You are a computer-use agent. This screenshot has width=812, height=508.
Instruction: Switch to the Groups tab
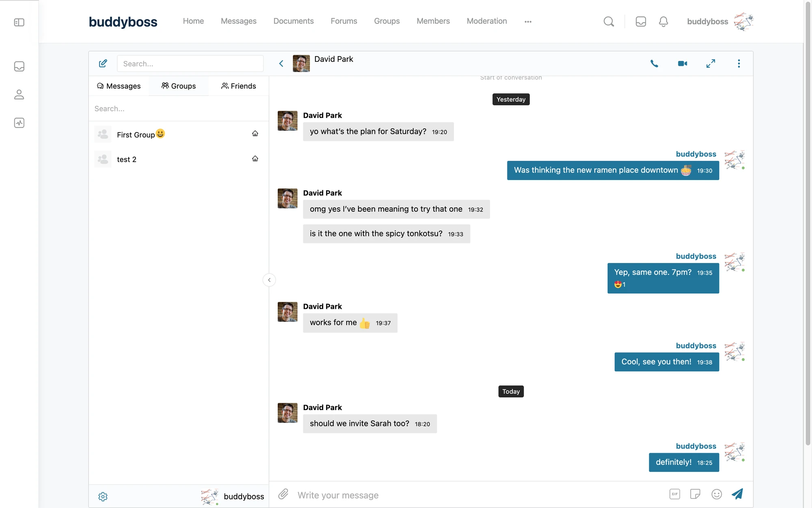point(179,86)
